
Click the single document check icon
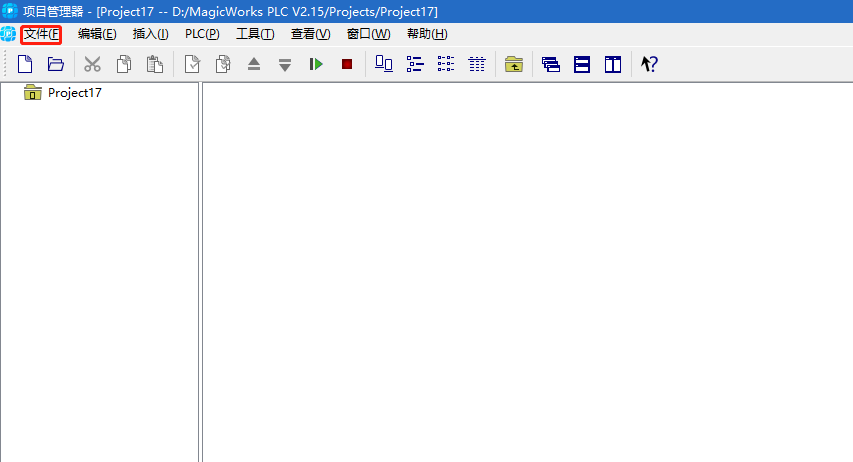coord(192,64)
